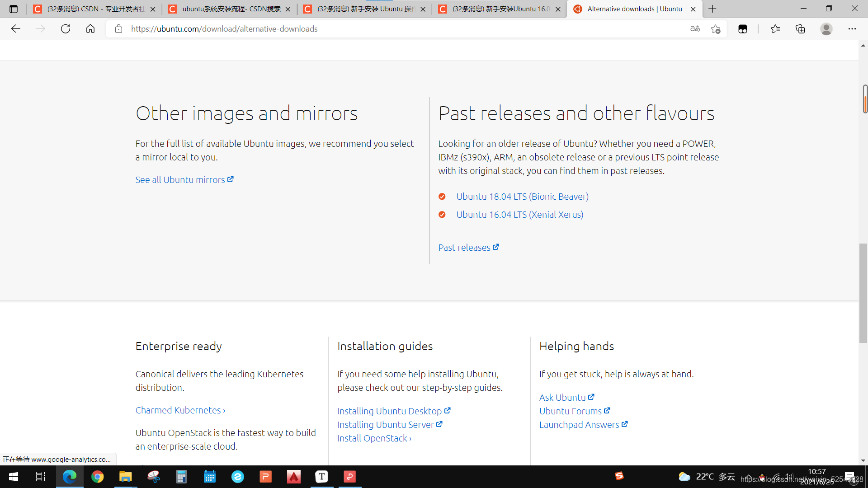Open the Typora T icon on taskbar
This screenshot has height=488, width=868.
(x=321, y=477)
